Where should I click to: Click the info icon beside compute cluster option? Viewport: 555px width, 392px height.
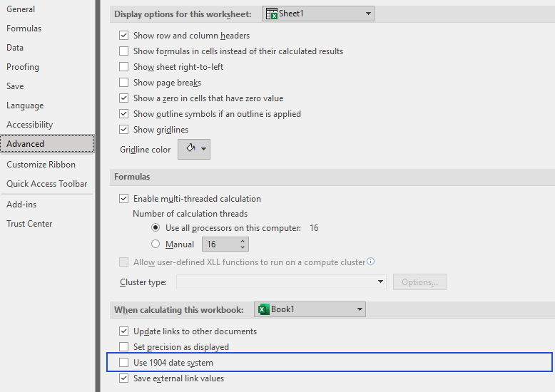coord(370,262)
